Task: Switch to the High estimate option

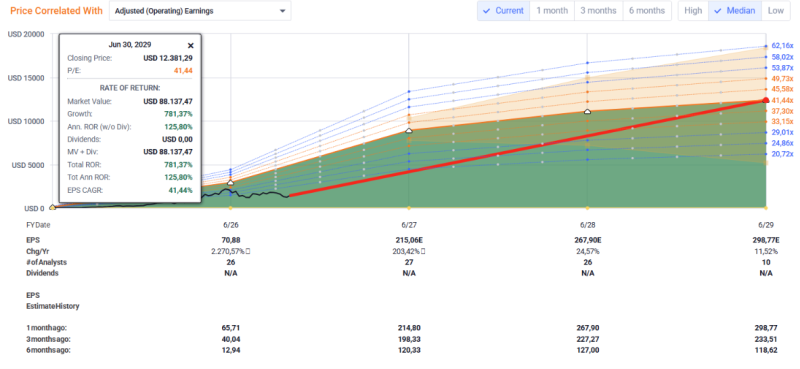Action: [693, 11]
